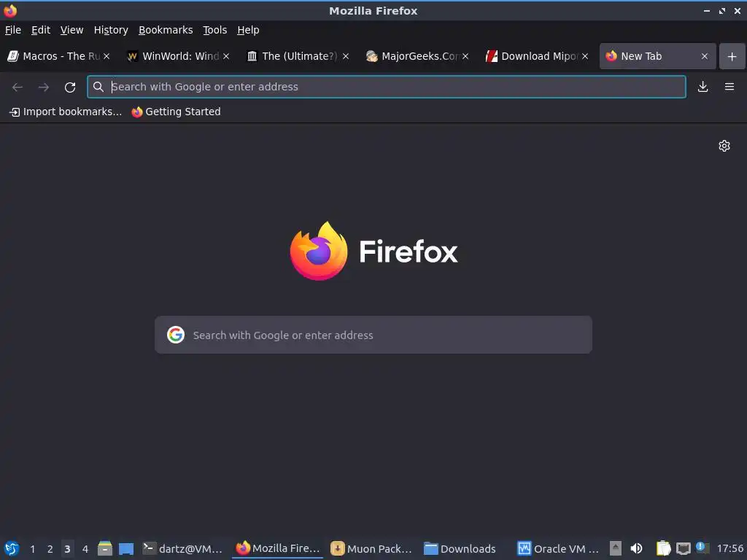Close the MajorGeeks.Com tab

pos(465,56)
